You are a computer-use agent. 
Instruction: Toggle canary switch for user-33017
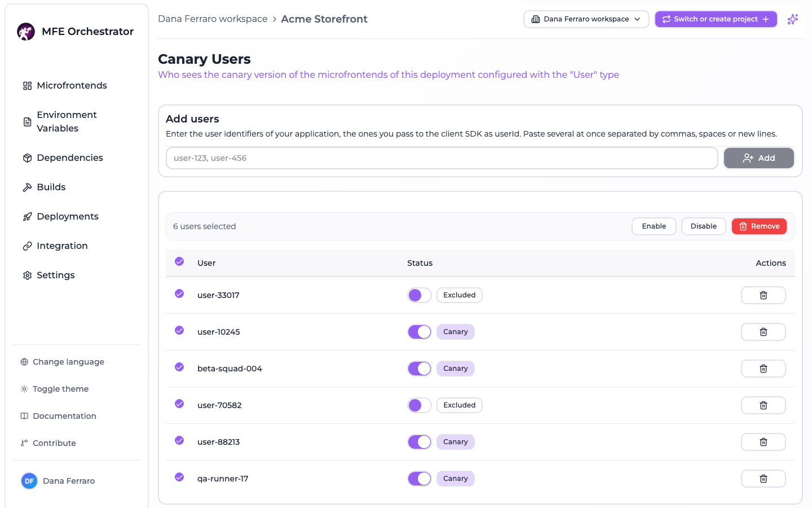point(420,295)
